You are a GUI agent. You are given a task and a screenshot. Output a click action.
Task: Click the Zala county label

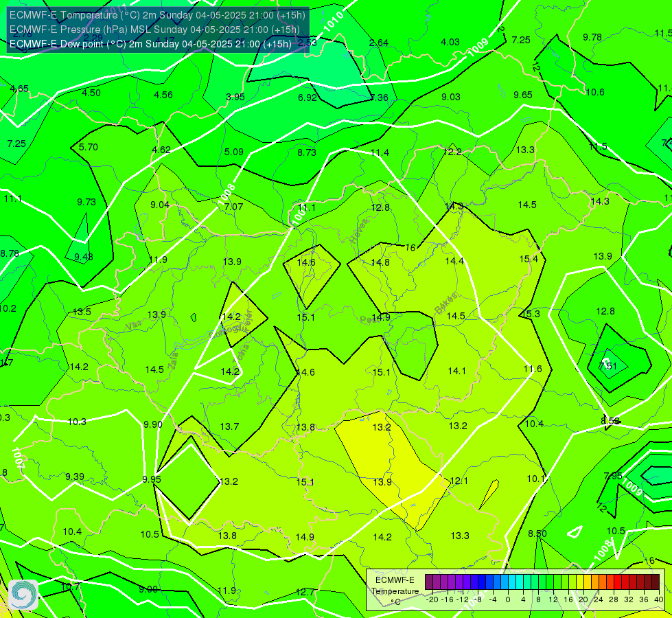click(173, 360)
